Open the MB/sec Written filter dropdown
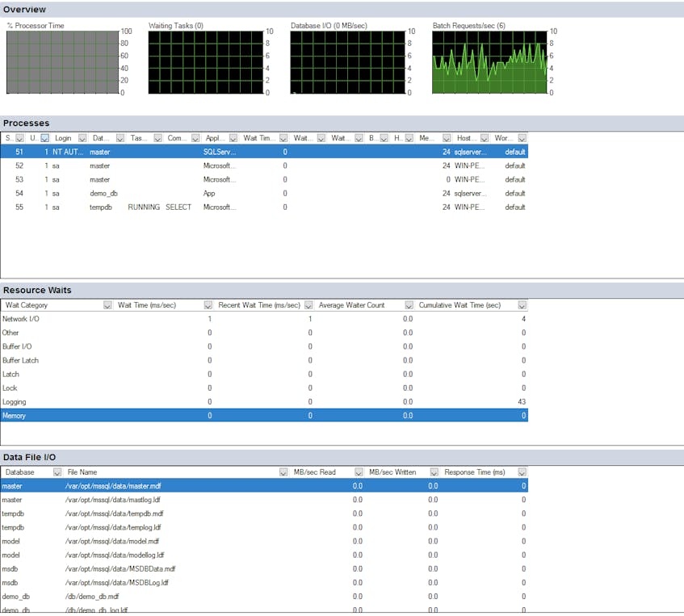The width and height of the screenshot is (684, 616). click(x=434, y=472)
